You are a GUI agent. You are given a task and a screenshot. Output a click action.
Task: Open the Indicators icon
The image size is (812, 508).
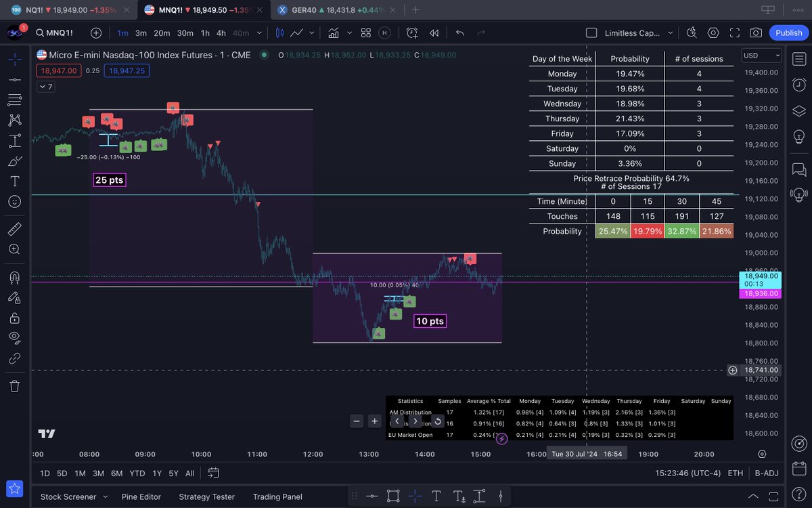point(334,33)
